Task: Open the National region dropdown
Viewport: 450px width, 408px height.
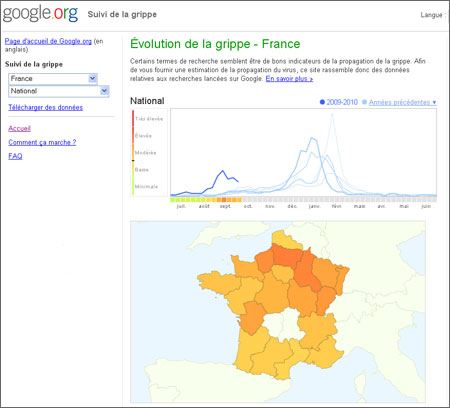Action: [59, 91]
